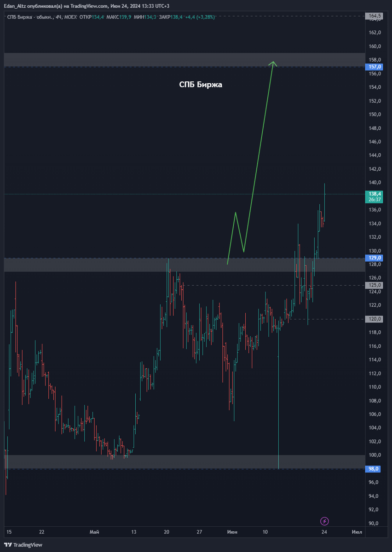This screenshot has width=392, height=552.
Task: Click the ЗАКР138,4 close value
Action: 171,17
